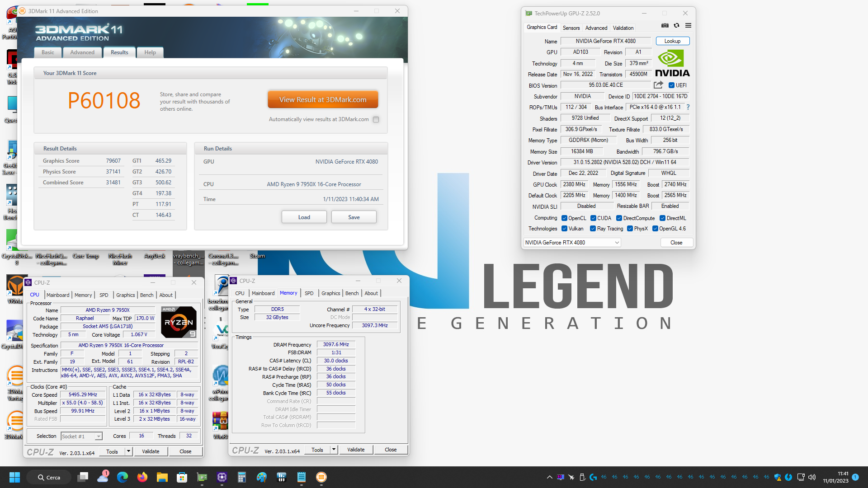This screenshot has height=488, width=868.
Task: Click the Load button in Run Details
Action: tap(304, 217)
